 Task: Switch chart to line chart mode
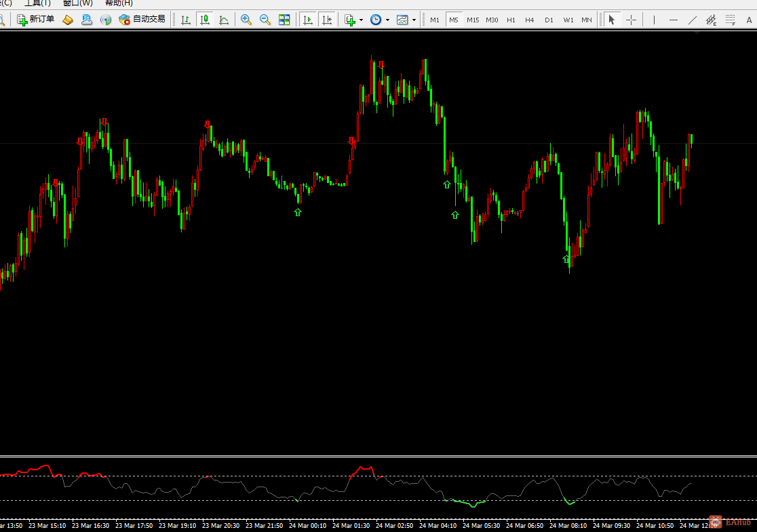[x=224, y=20]
